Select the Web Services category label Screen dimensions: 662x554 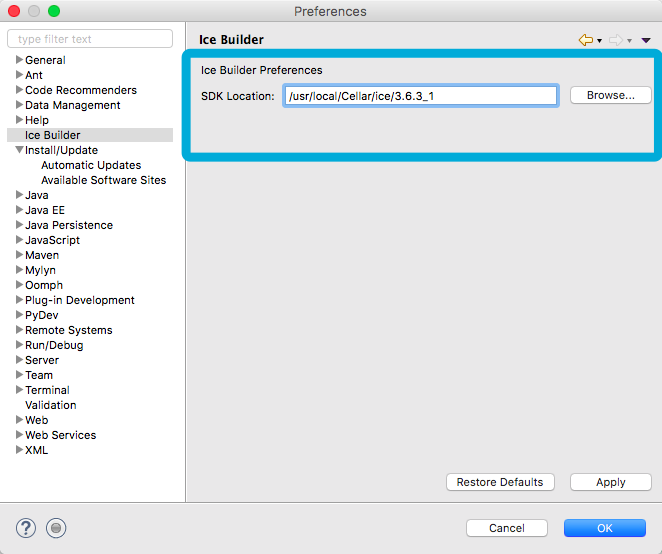click(61, 435)
